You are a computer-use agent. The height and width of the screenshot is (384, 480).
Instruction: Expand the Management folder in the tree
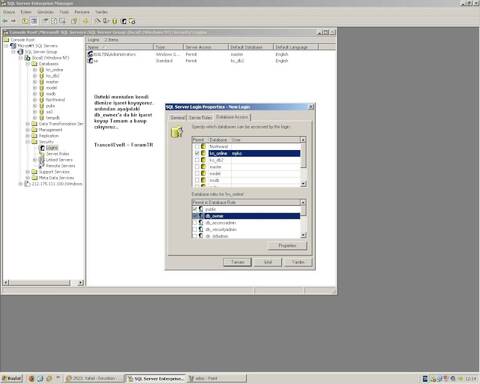[x=28, y=130]
